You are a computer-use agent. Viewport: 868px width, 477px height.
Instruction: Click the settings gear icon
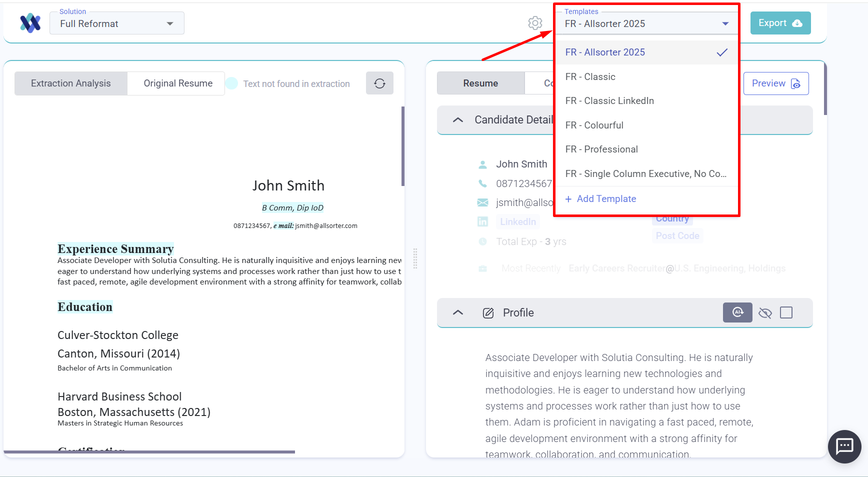(x=535, y=23)
